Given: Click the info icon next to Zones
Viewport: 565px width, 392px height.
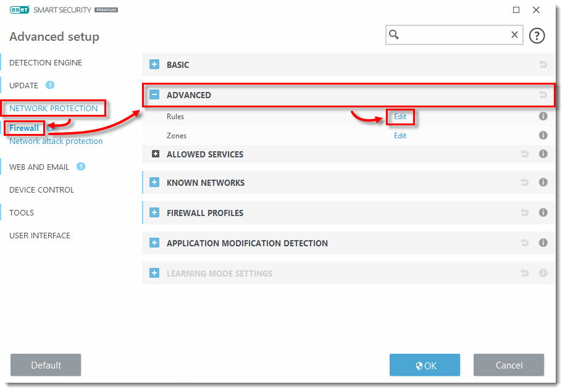Looking at the screenshot, I should 543,135.
